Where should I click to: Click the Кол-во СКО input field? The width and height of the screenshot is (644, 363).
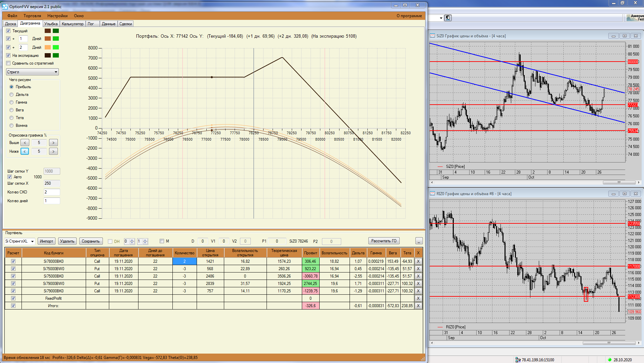[52, 192]
